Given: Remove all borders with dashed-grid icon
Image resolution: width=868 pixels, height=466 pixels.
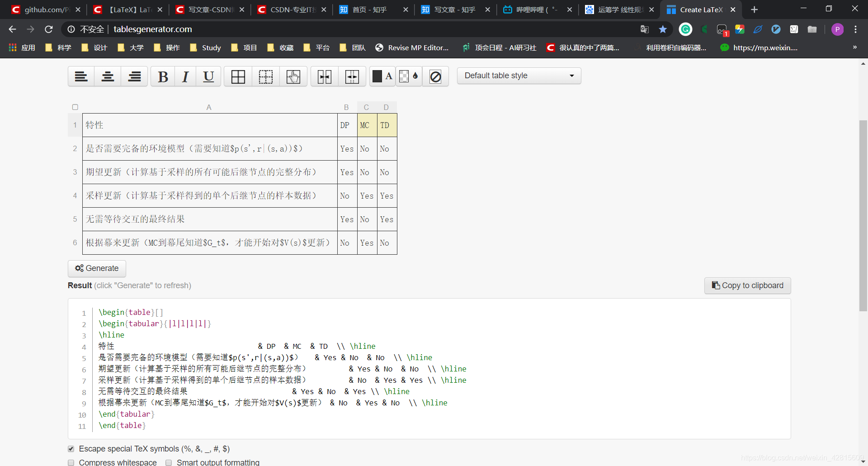Looking at the screenshot, I should click(x=266, y=76).
